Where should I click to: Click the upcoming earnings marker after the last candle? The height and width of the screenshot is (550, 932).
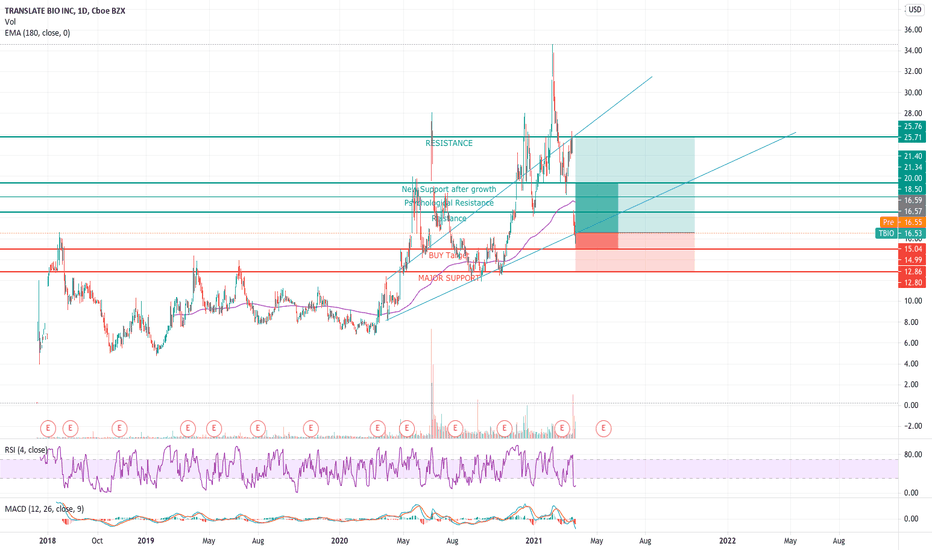pyautogui.click(x=604, y=428)
